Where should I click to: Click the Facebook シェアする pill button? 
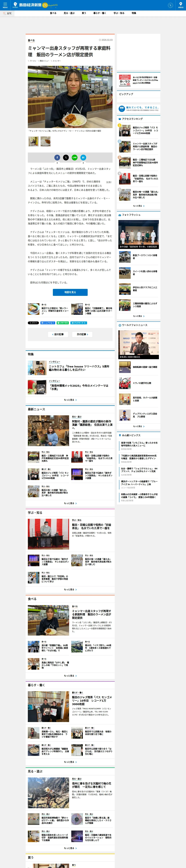pyautogui.click(x=48, y=323)
